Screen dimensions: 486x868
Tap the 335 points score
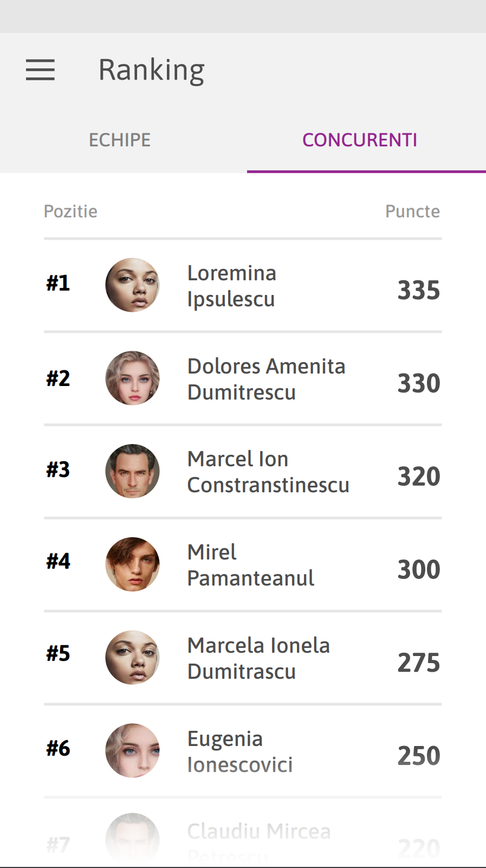[x=418, y=290]
